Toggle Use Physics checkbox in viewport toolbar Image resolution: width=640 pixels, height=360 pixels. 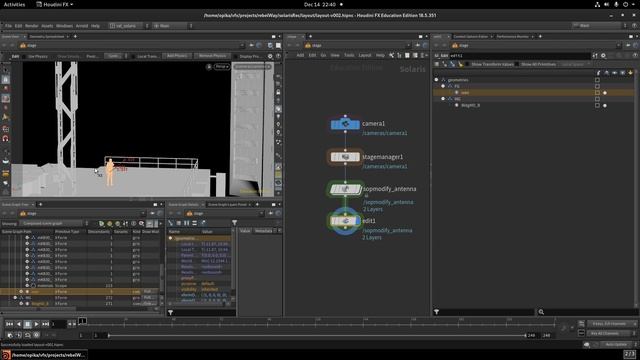pyautogui.click(x=24, y=56)
